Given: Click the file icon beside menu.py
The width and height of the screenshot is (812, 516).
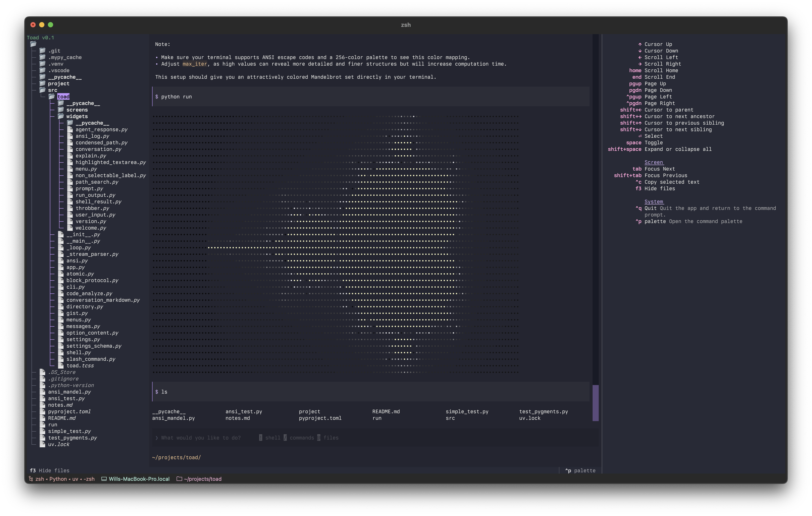Looking at the screenshot, I should click(70, 169).
